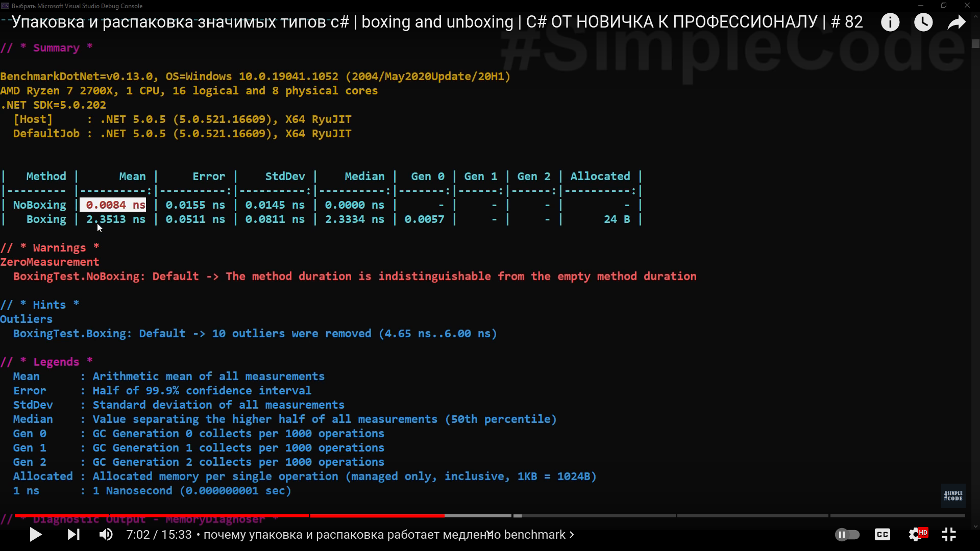Jump to the last chapter segment
The width and height of the screenshot is (980, 551).
coord(897,516)
